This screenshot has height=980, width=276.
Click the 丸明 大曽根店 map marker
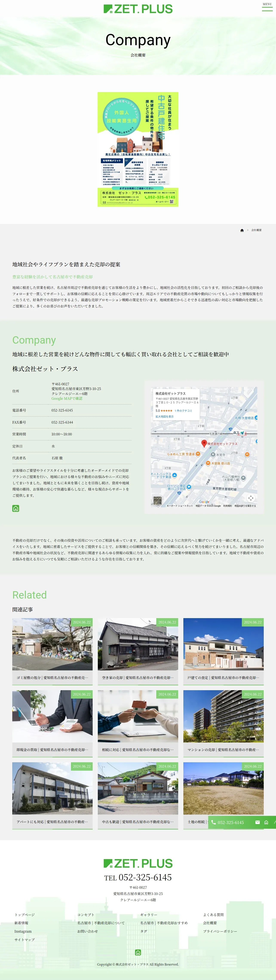pos(256,418)
